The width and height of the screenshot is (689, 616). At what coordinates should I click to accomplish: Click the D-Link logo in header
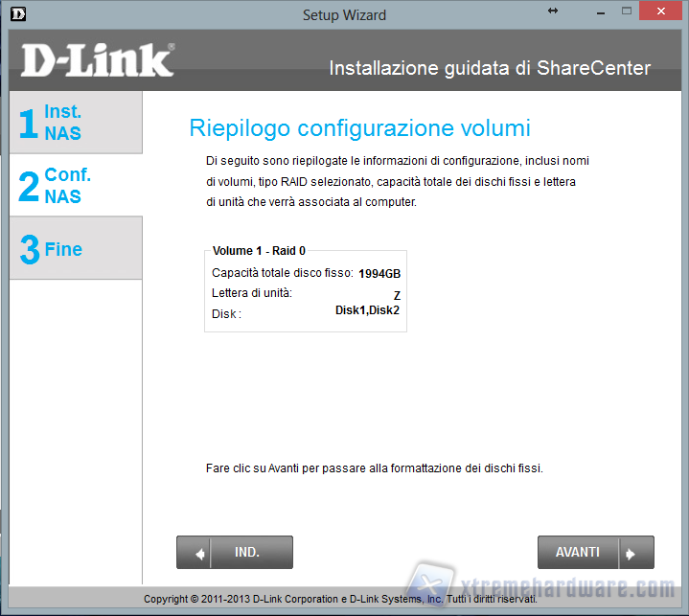pos(97,60)
